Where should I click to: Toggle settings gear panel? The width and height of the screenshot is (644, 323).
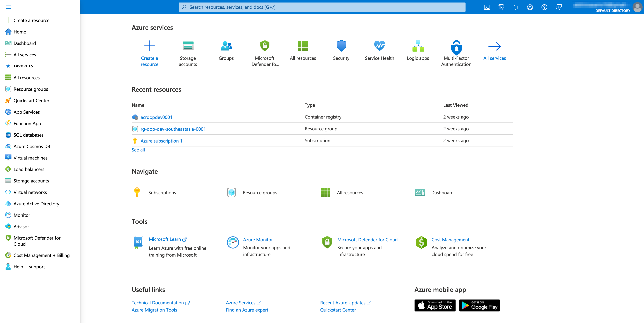click(x=530, y=7)
